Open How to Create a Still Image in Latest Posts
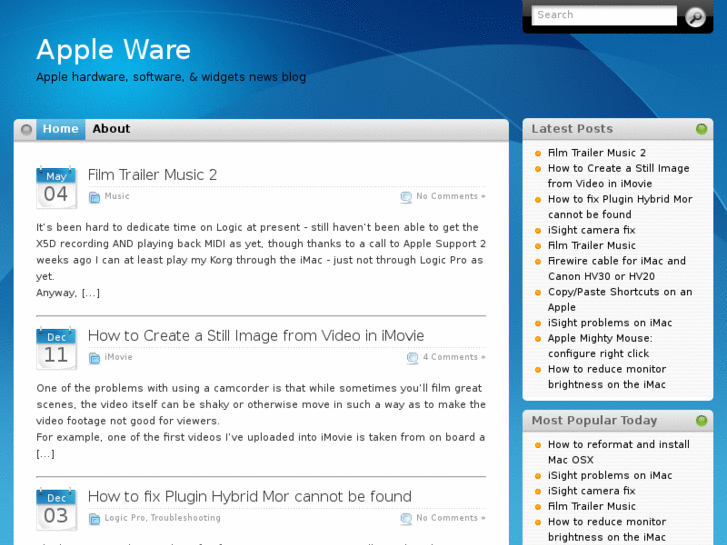727x545 pixels. (x=619, y=176)
